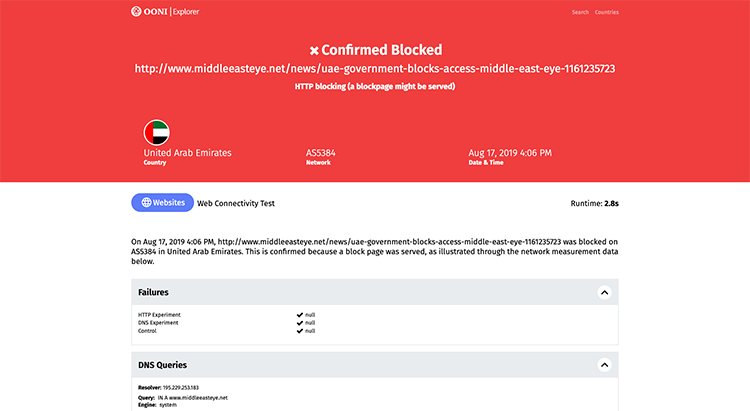Select the Engine system line
750x411 pixels.
point(157,405)
